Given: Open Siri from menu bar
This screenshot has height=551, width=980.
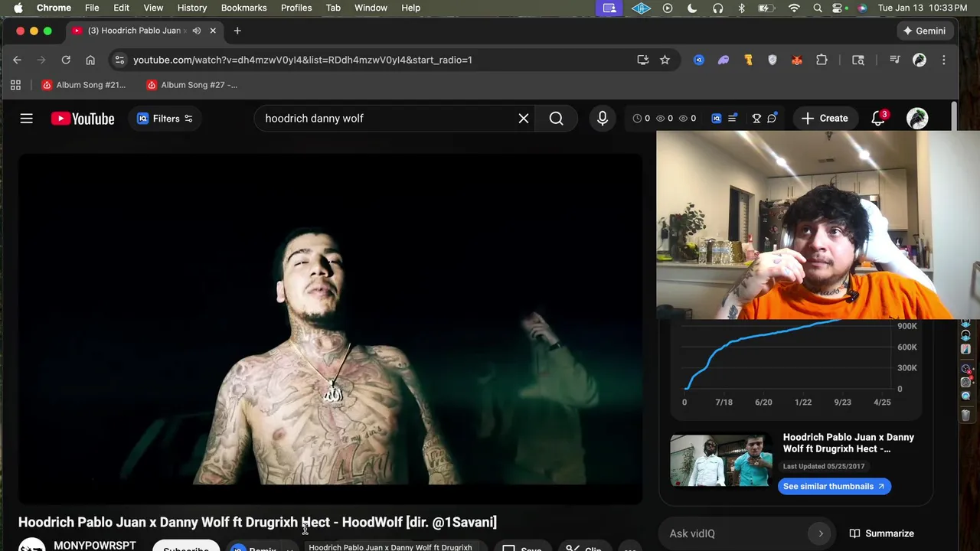Looking at the screenshot, I should [x=862, y=8].
